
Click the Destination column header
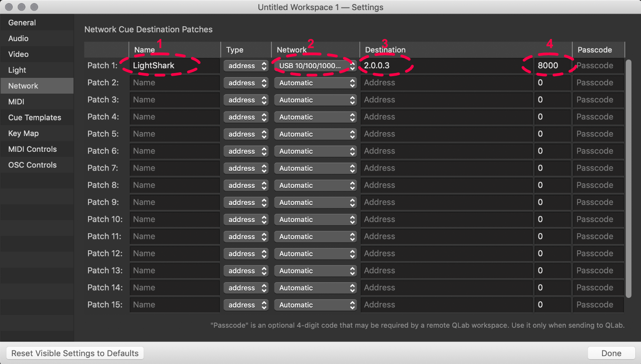pyautogui.click(x=465, y=50)
